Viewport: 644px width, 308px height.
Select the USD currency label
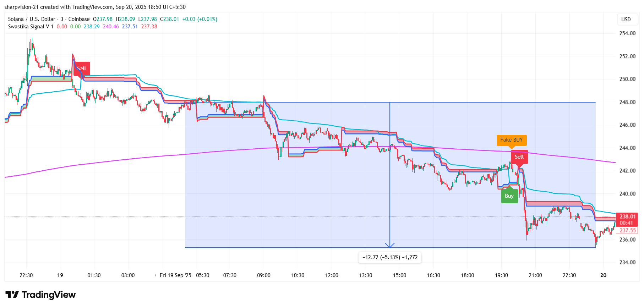point(626,20)
